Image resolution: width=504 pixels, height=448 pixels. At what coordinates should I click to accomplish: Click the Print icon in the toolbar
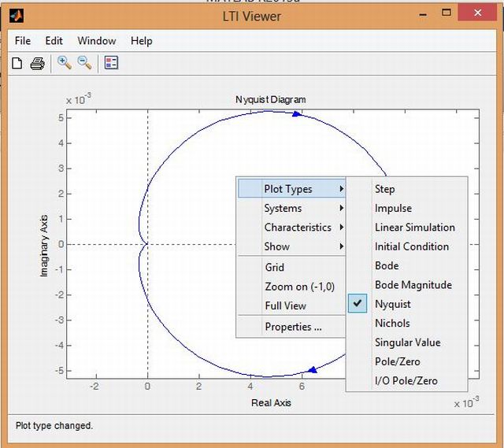click(x=37, y=63)
